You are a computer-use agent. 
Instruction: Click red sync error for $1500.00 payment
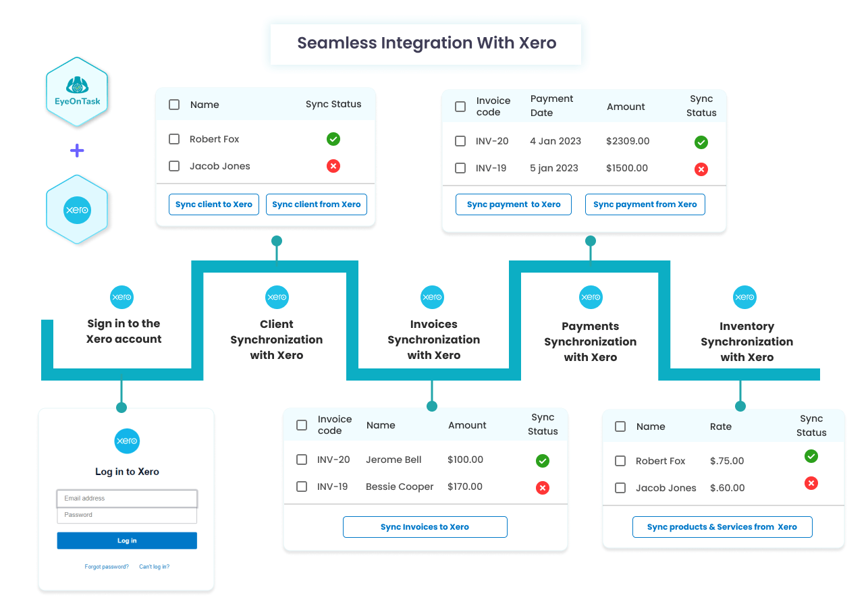pos(701,169)
